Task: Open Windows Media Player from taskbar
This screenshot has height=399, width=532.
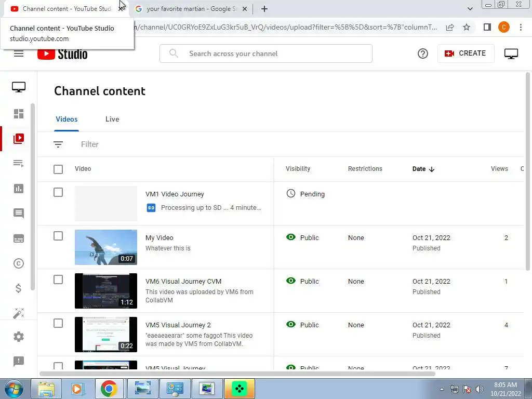Action: click(x=77, y=389)
